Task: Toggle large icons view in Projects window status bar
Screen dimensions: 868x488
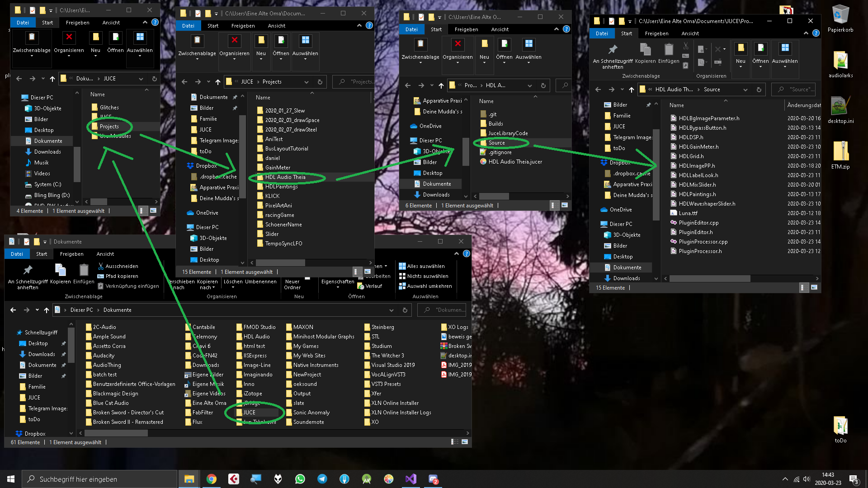Action: (x=367, y=272)
